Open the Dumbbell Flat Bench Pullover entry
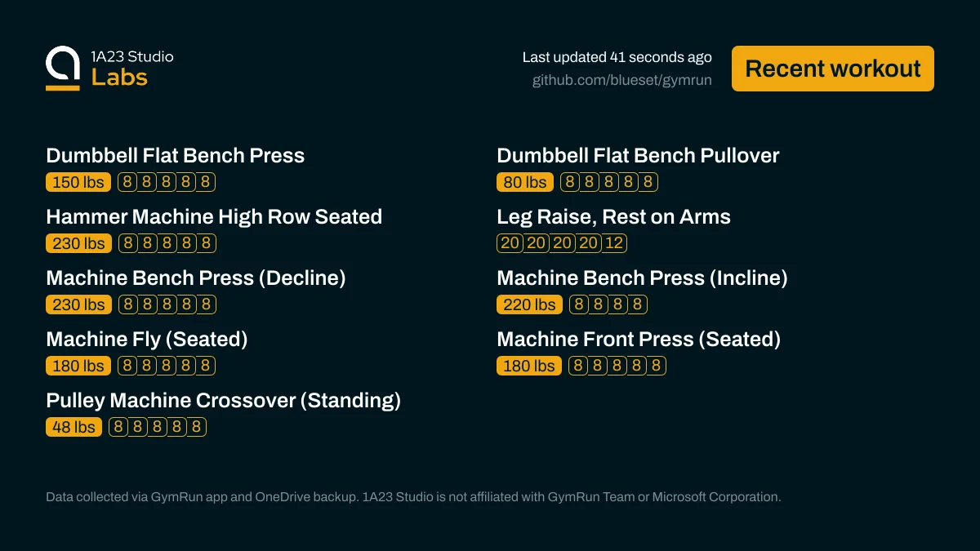Image resolution: width=980 pixels, height=551 pixels. (x=638, y=156)
